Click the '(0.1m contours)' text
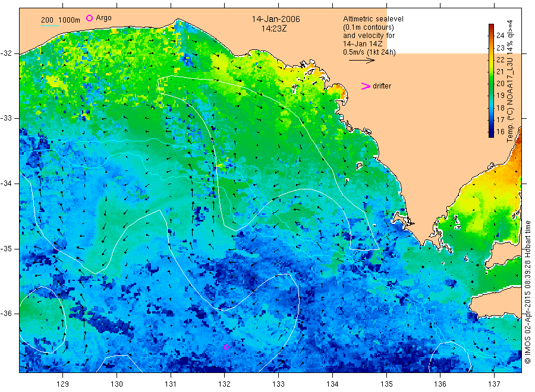The height and width of the screenshot is (392, 535). 369,27
